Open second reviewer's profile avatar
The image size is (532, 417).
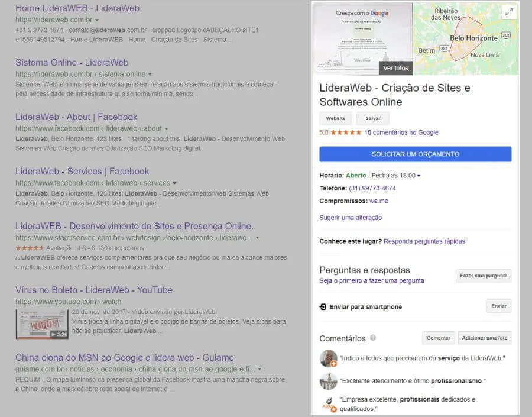(328, 381)
